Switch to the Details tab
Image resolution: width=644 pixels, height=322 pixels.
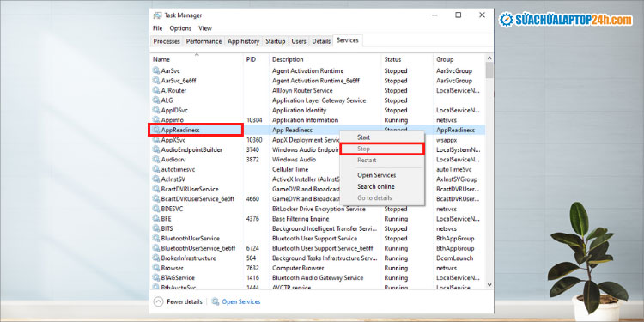coord(321,41)
